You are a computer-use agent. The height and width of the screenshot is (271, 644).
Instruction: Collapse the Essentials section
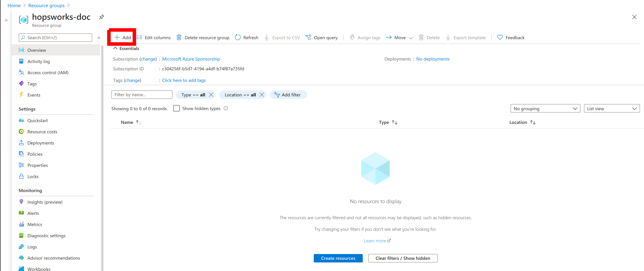tap(115, 48)
